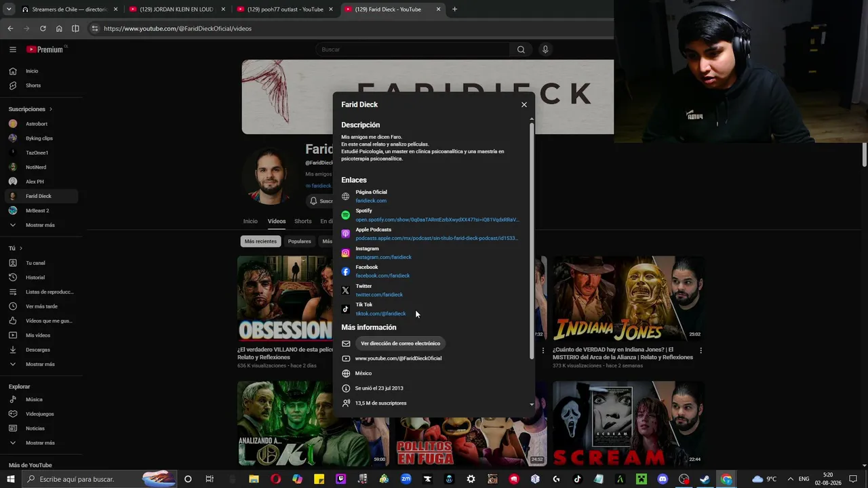Open the facebook.com/faridieck link

tap(382, 276)
